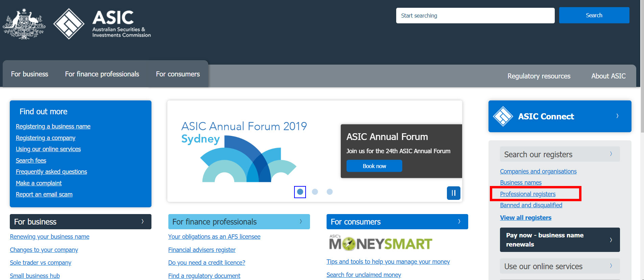Open Renewing your business name link

point(50,237)
